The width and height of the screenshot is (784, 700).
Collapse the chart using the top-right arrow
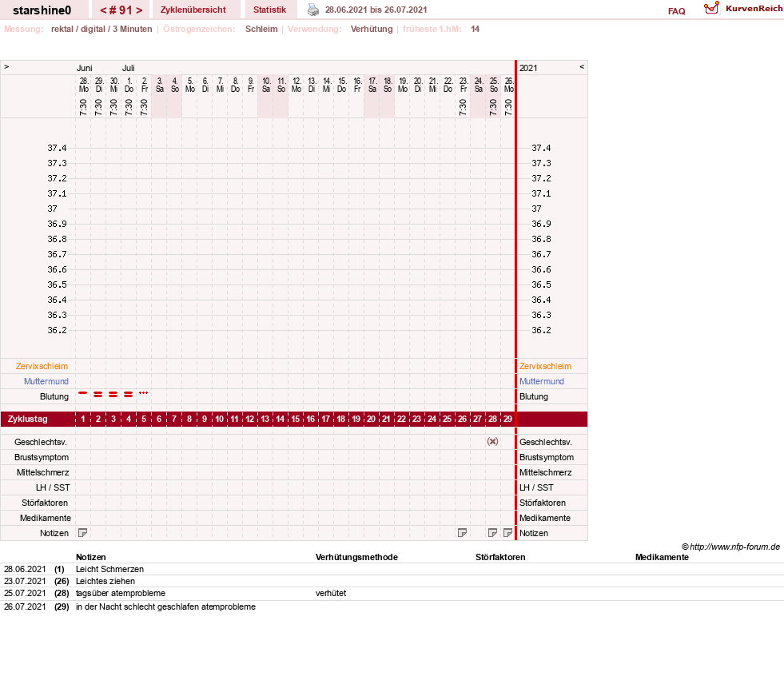pyautogui.click(x=582, y=66)
